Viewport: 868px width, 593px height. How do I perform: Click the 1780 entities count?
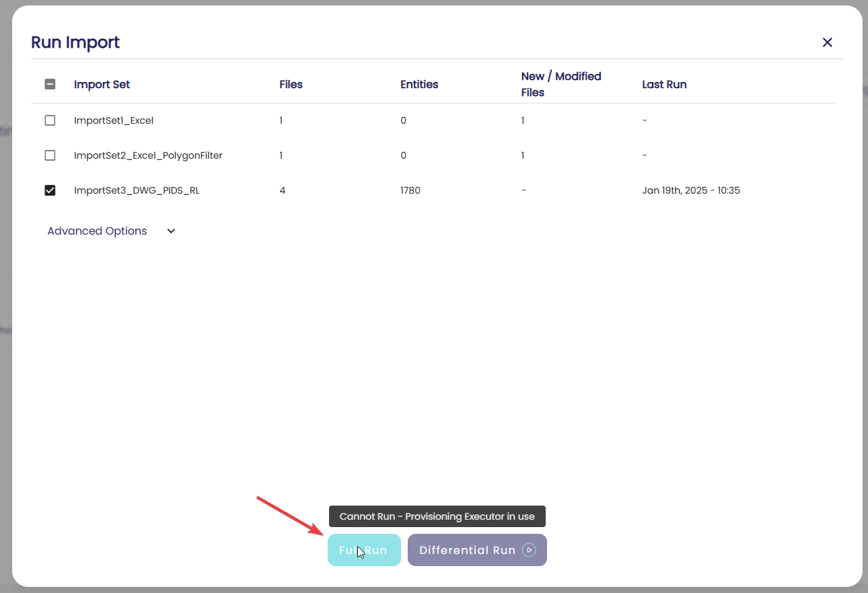tap(410, 190)
